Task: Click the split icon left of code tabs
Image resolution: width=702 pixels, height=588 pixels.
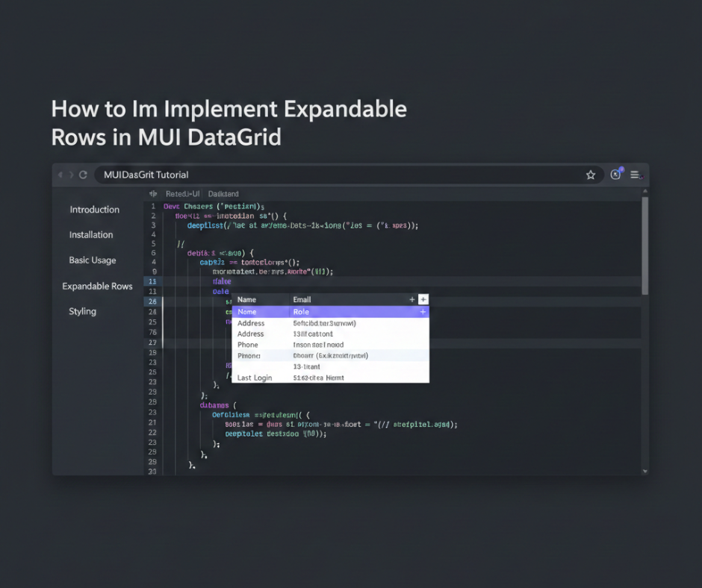Action: coord(153,194)
